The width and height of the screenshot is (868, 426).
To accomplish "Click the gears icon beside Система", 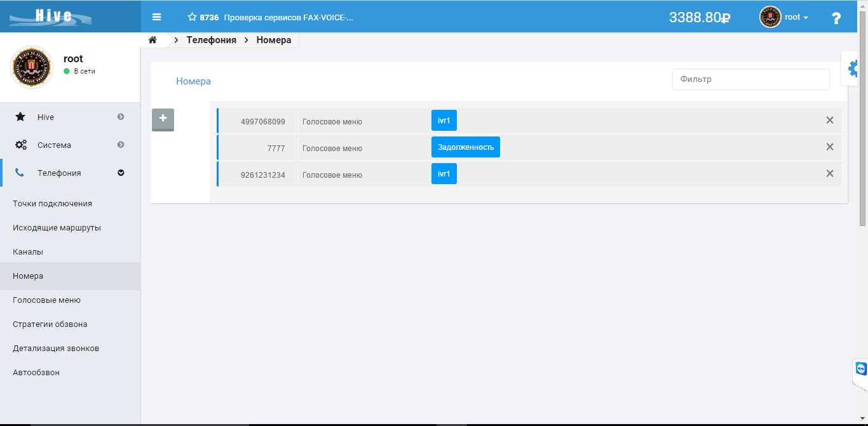I will [x=21, y=145].
